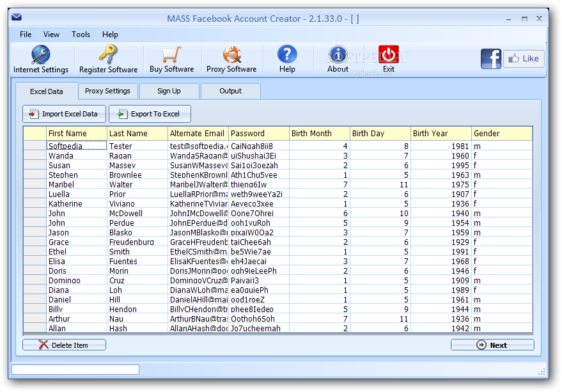The height and width of the screenshot is (392, 562).
Task: Open the About info icon
Action: [x=338, y=54]
